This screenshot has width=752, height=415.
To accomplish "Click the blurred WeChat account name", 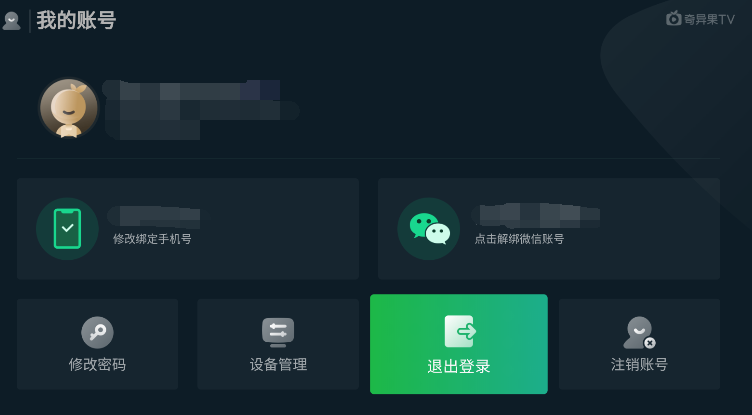I will pos(536,215).
